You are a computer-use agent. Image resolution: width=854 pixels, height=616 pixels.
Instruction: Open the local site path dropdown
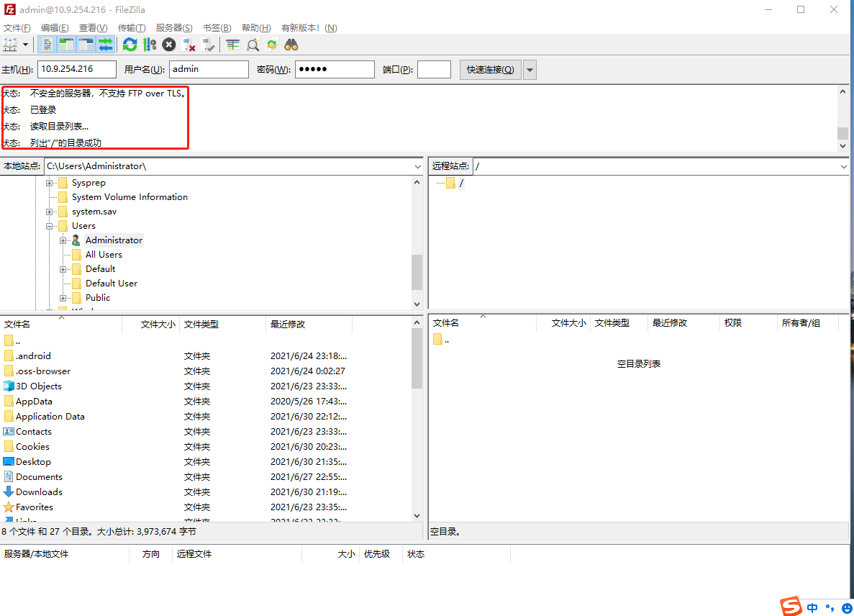(418, 167)
